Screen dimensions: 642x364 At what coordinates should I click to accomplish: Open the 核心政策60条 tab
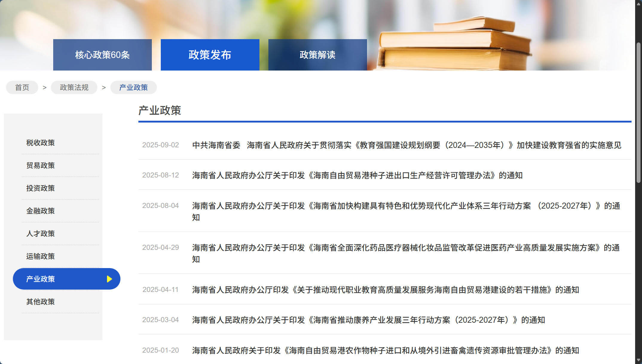(x=102, y=55)
